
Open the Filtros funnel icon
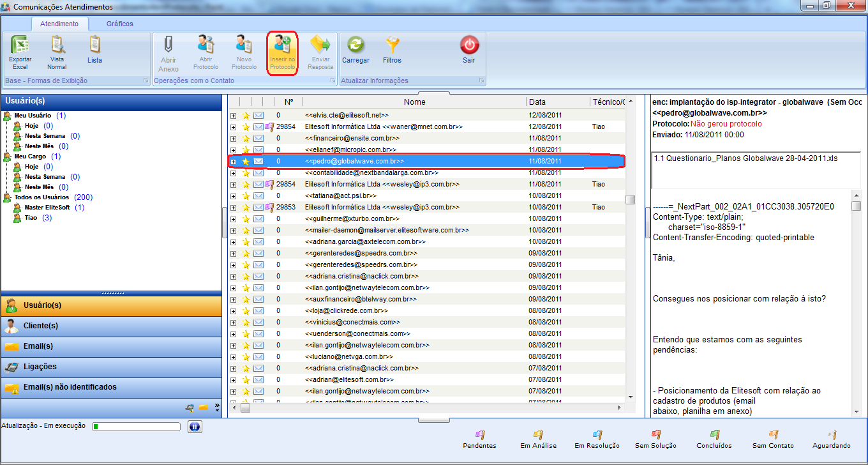click(x=392, y=46)
